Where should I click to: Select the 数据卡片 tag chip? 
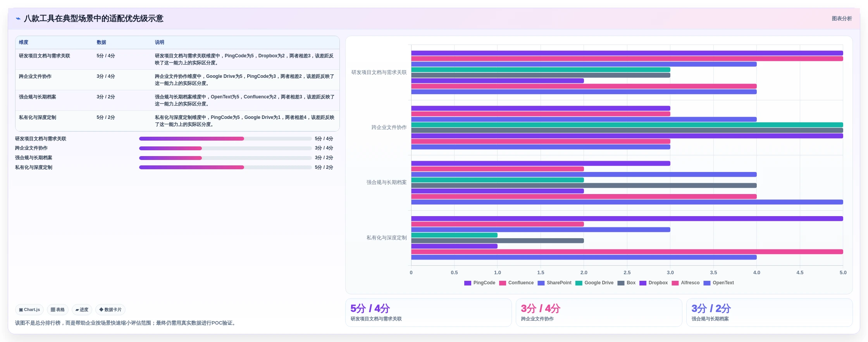click(x=110, y=310)
